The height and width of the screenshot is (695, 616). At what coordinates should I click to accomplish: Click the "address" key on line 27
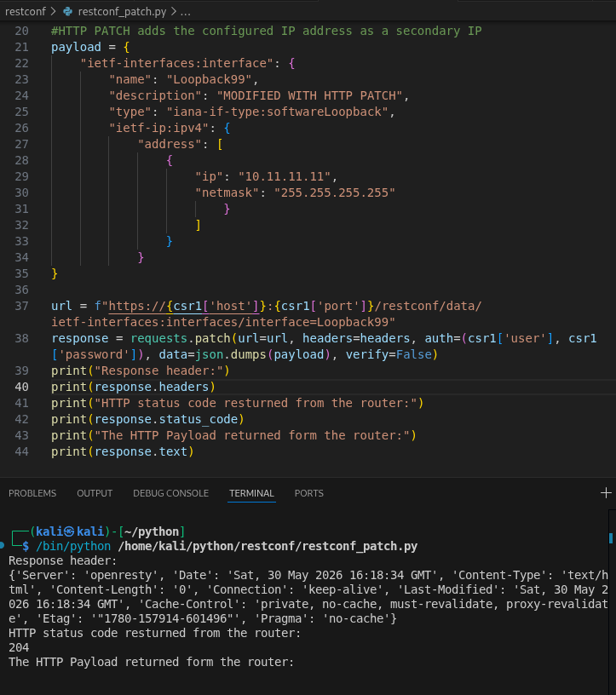click(x=170, y=145)
